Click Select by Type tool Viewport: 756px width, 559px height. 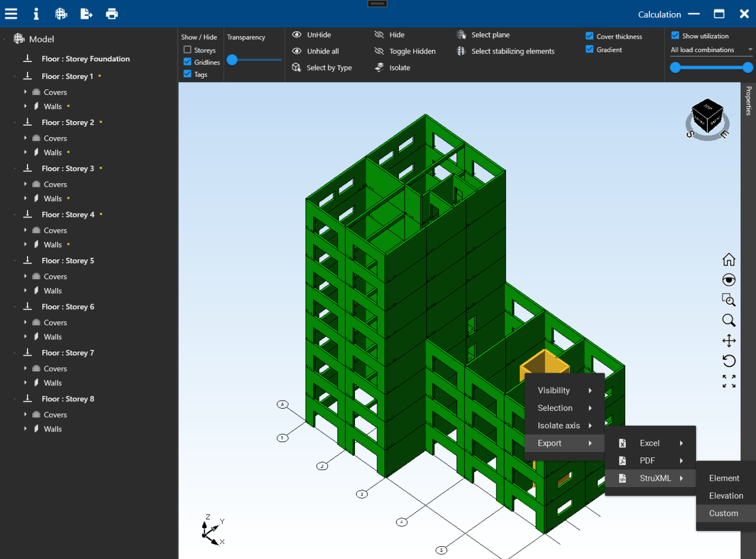tap(322, 68)
